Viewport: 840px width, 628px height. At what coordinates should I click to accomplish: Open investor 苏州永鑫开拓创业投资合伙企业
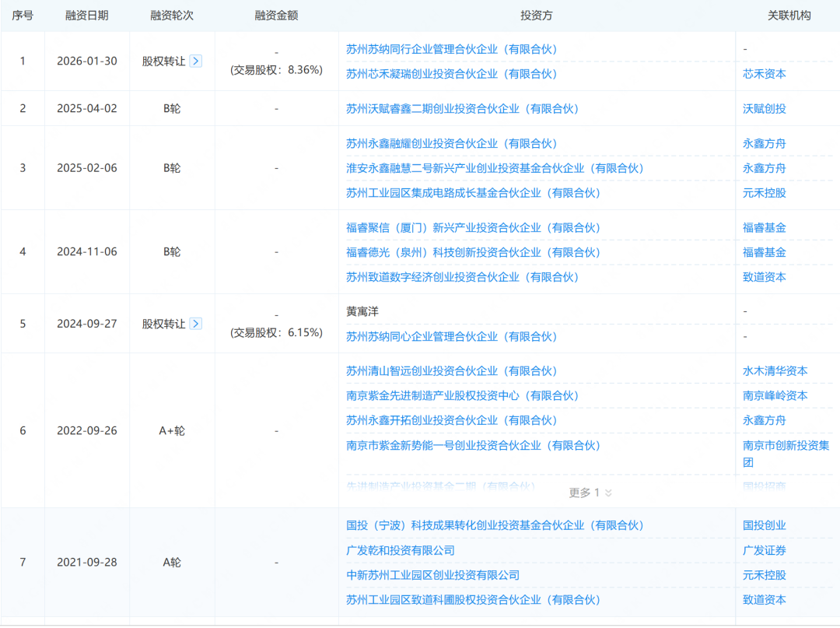(452, 420)
